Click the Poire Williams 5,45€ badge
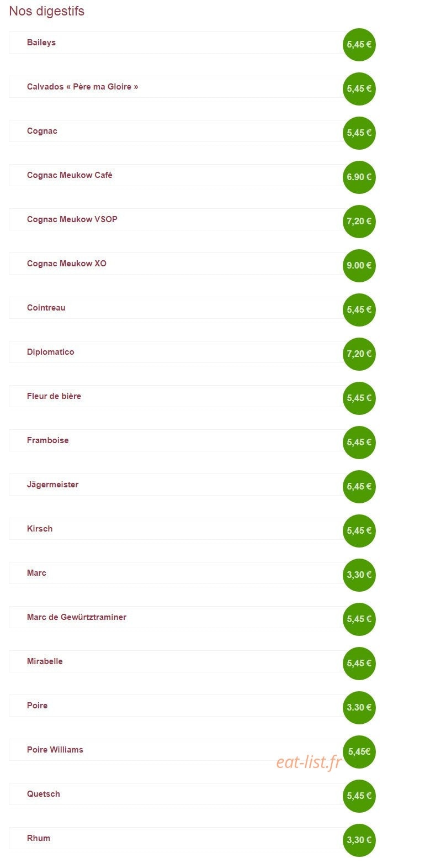The width and height of the screenshot is (446, 868). click(x=359, y=751)
